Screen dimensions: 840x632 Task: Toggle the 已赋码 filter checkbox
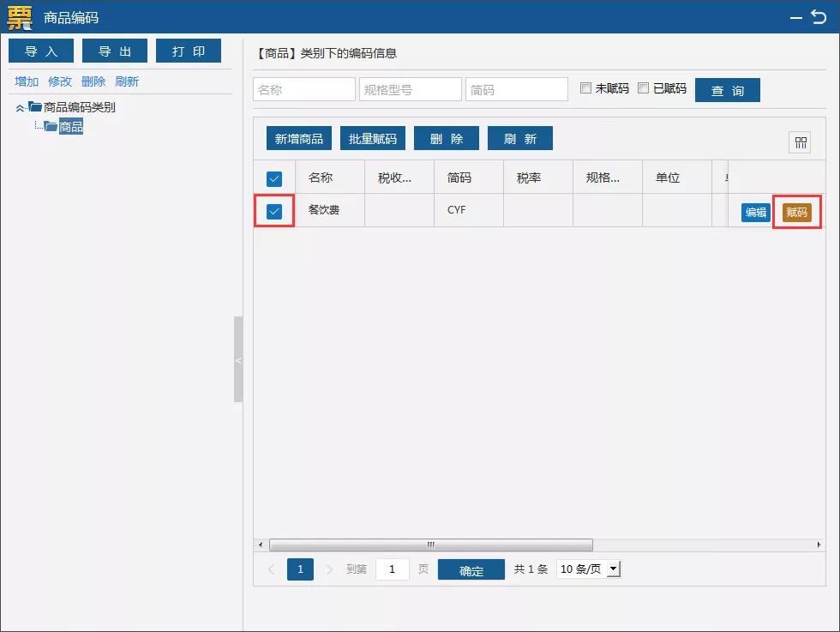(643, 88)
